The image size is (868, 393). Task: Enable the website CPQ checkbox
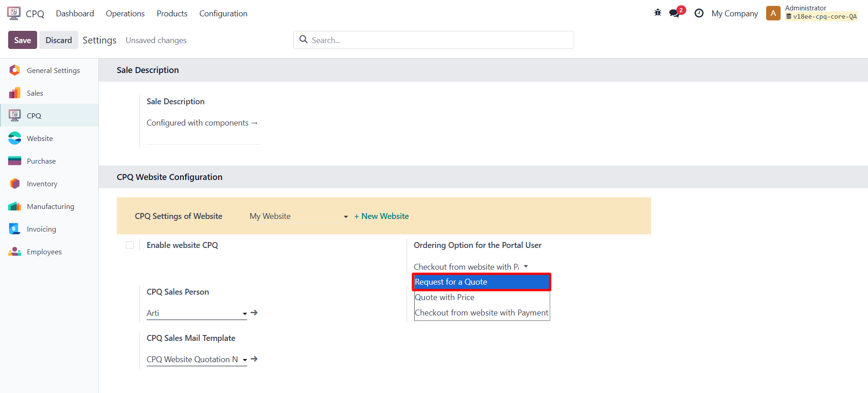(x=130, y=245)
